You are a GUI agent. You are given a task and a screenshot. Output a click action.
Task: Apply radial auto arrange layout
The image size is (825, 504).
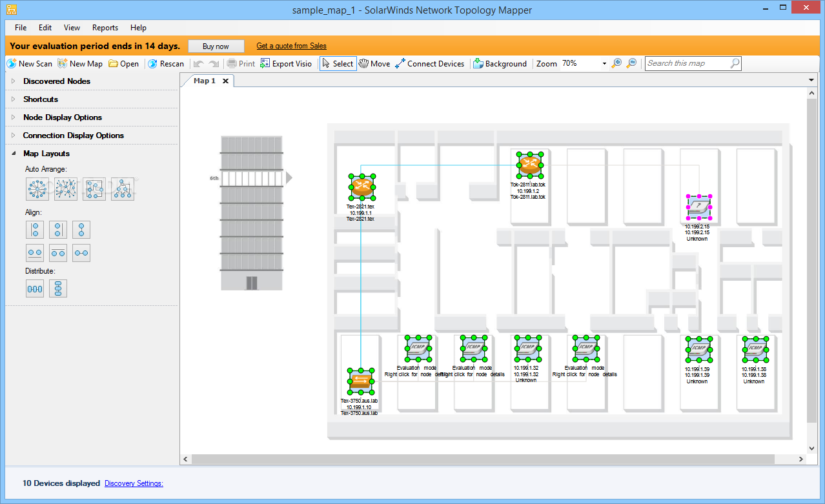[37, 189]
